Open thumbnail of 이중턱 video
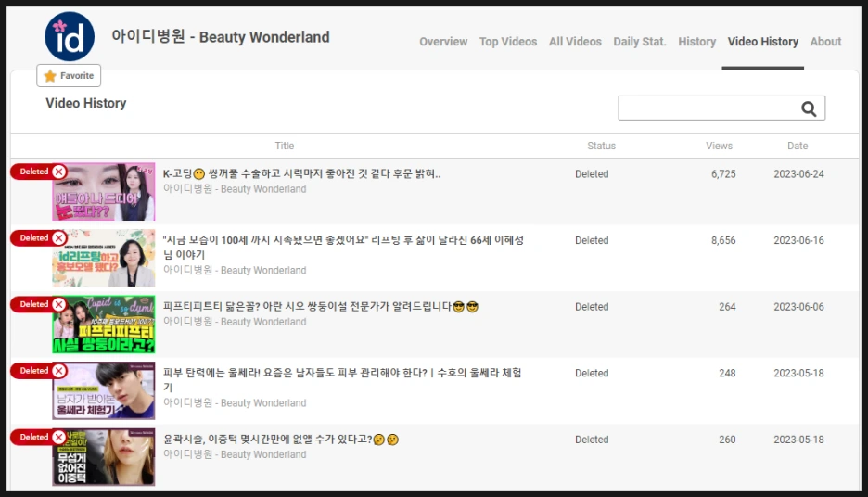The width and height of the screenshot is (868, 497). pos(104,457)
